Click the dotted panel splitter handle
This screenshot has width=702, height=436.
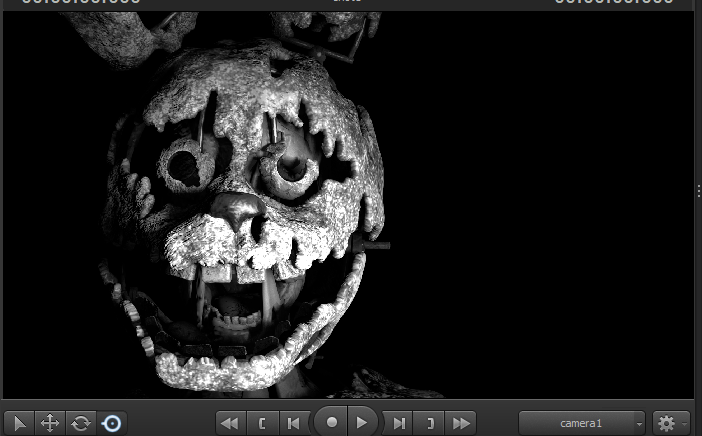pos(698,191)
